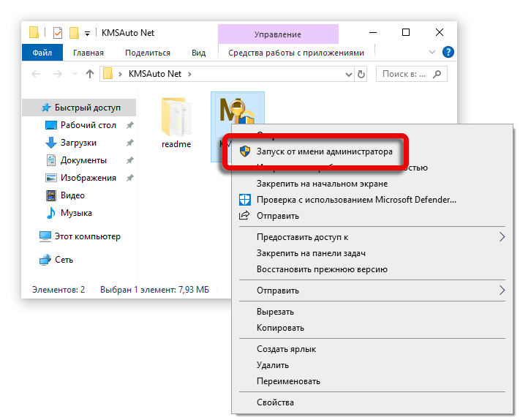Viewport: 520px width, 420px height.
Task: Unpin Загрузки using its pin icon
Action: [x=129, y=143]
